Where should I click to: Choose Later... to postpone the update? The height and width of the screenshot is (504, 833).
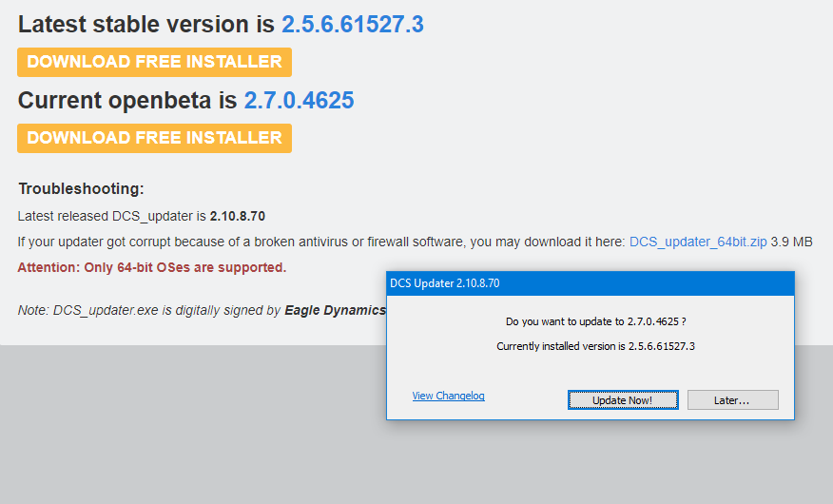(x=732, y=400)
